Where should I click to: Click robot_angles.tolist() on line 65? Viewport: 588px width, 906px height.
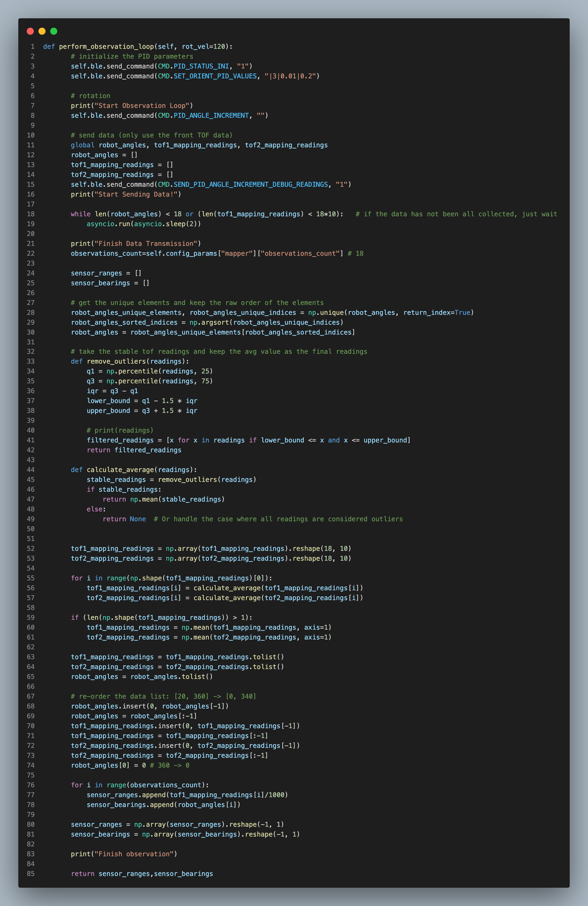[x=172, y=677]
